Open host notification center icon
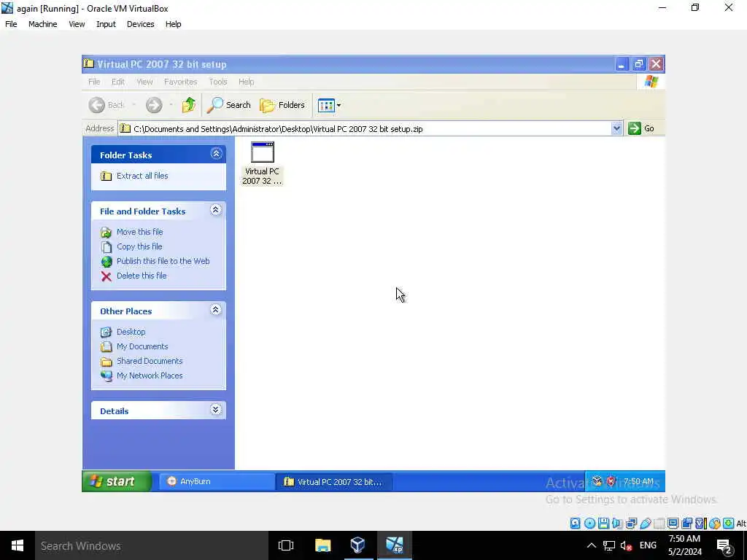The width and height of the screenshot is (747, 560). point(724,546)
